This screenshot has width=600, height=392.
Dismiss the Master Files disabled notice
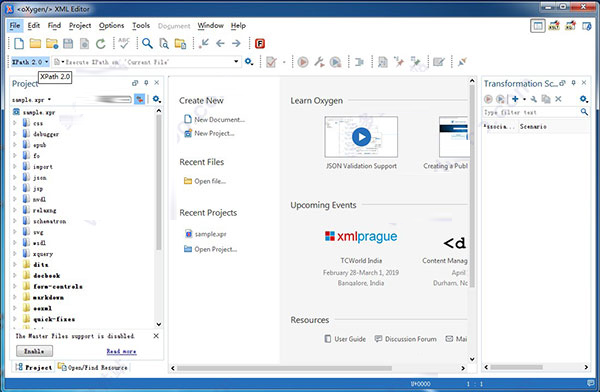point(156,336)
